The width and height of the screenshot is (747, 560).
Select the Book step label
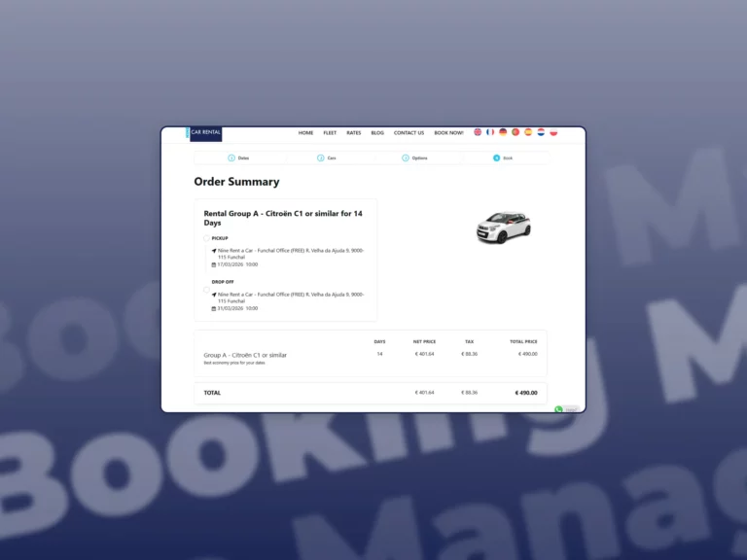(508, 158)
